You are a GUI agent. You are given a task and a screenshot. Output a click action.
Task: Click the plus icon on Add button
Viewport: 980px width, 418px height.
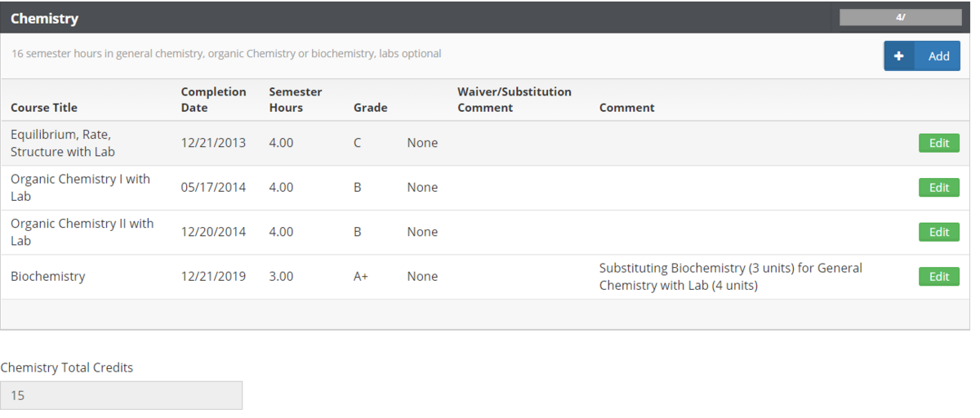[x=899, y=56]
